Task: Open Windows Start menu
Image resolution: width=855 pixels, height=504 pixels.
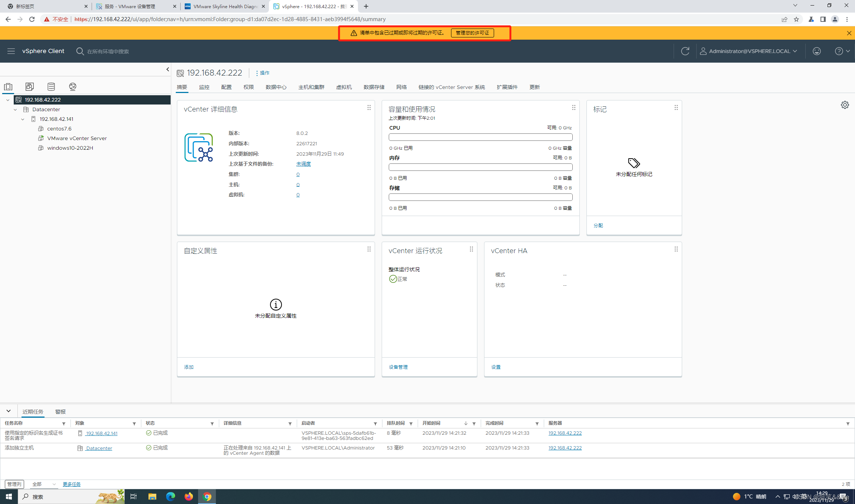Action: pos(9,497)
